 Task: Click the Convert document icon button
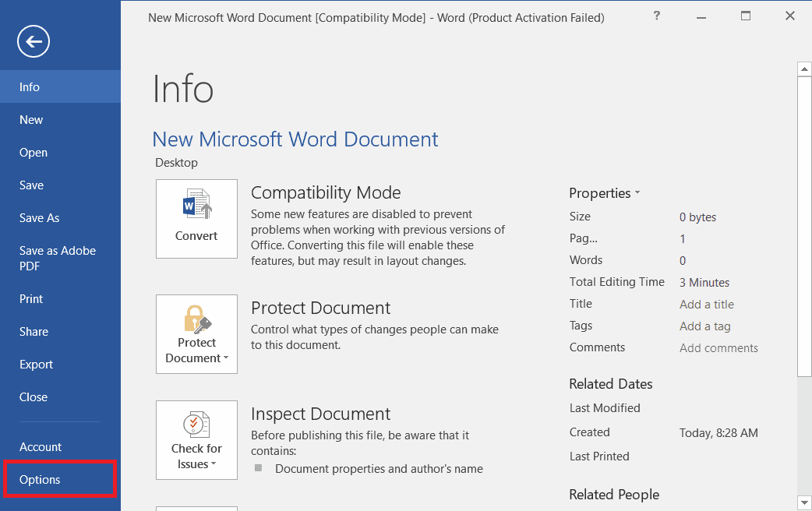(x=197, y=218)
